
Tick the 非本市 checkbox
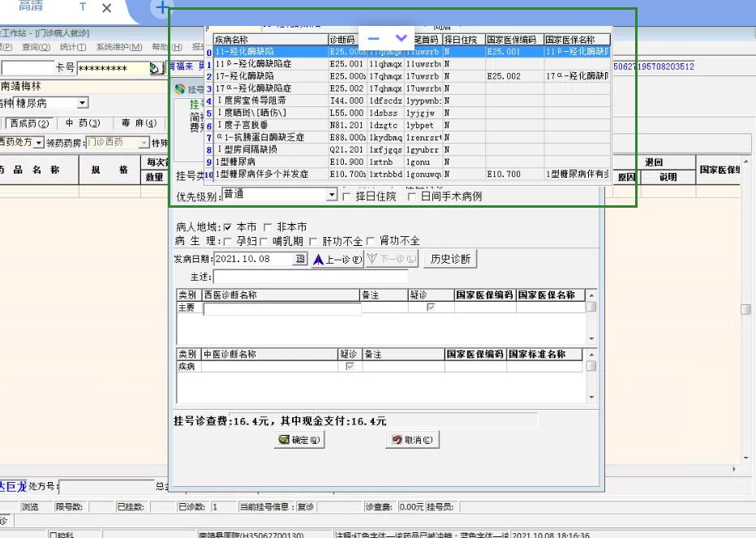point(268,226)
